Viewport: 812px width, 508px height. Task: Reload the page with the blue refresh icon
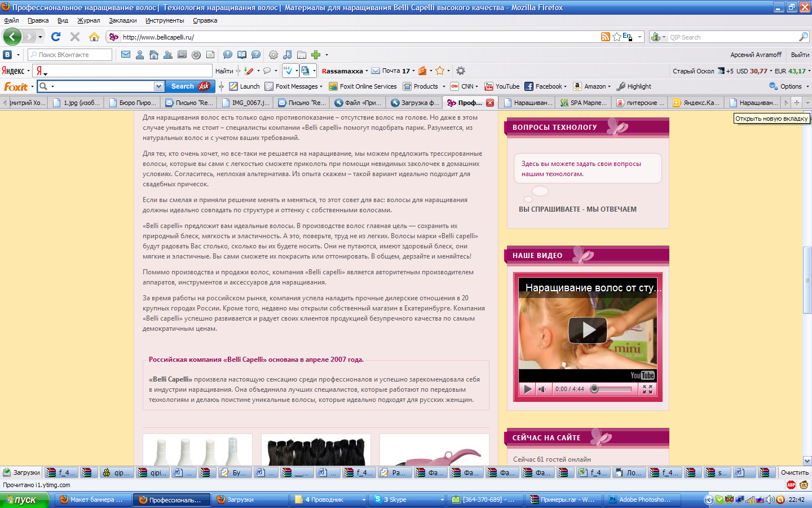(56, 37)
